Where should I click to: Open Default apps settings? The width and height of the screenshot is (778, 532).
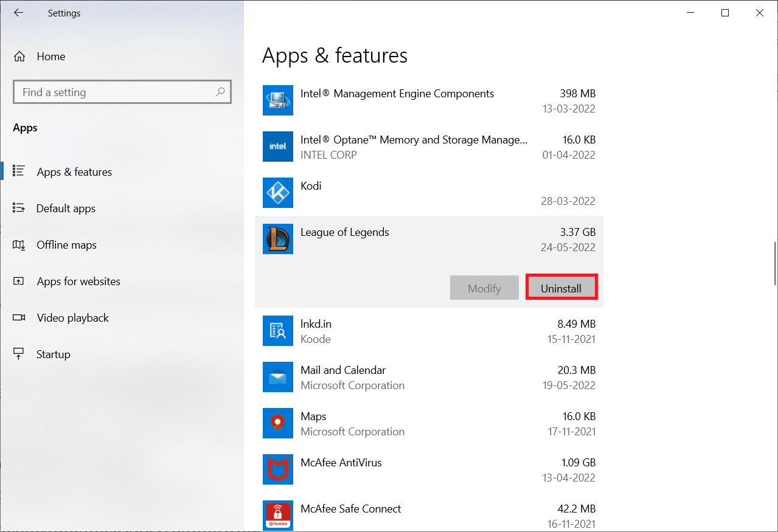(122, 209)
